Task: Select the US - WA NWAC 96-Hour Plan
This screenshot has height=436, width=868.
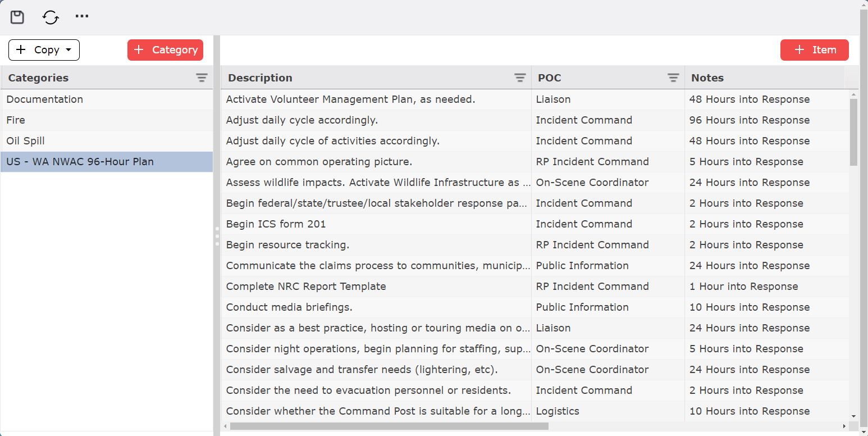Action: pyautogui.click(x=79, y=161)
